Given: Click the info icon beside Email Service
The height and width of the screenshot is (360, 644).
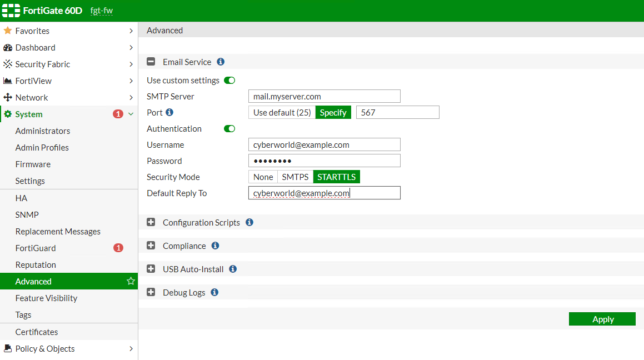Looking at the screenshot, I should tap(221, 62).
